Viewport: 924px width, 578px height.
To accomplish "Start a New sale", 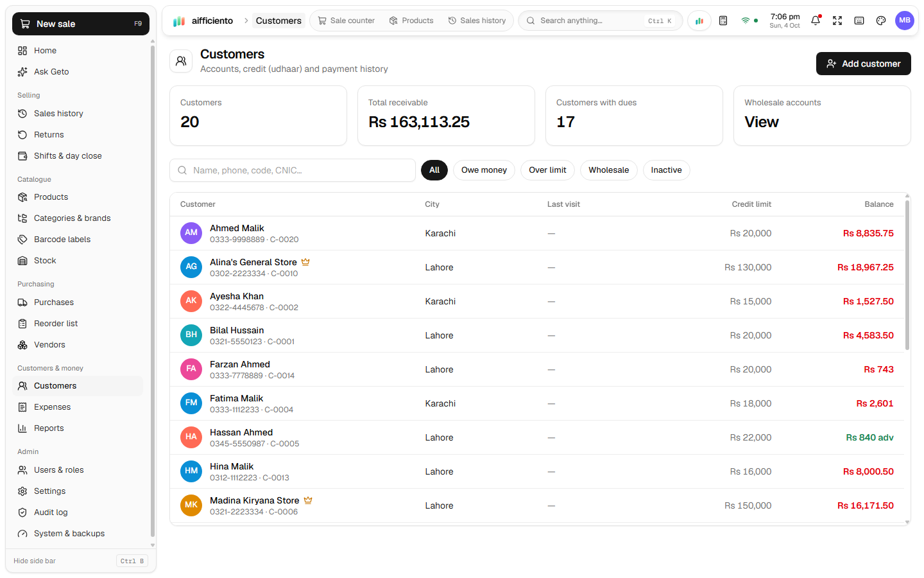I will (x=81, y=24).
